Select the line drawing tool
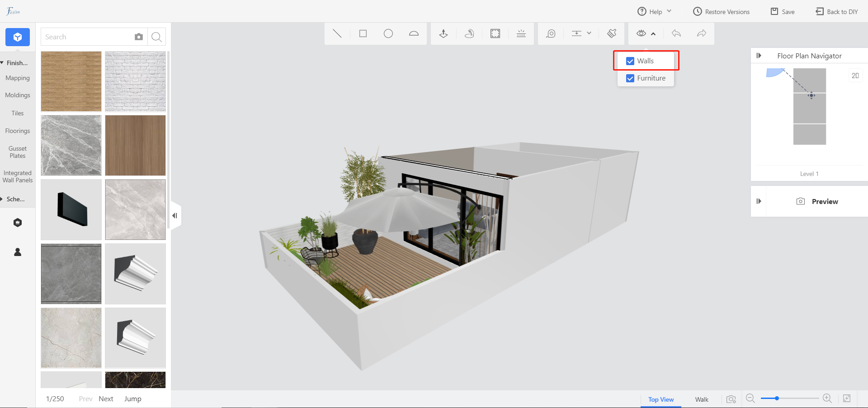The width and height of the screenshot is (868, 408). [337, 33]
